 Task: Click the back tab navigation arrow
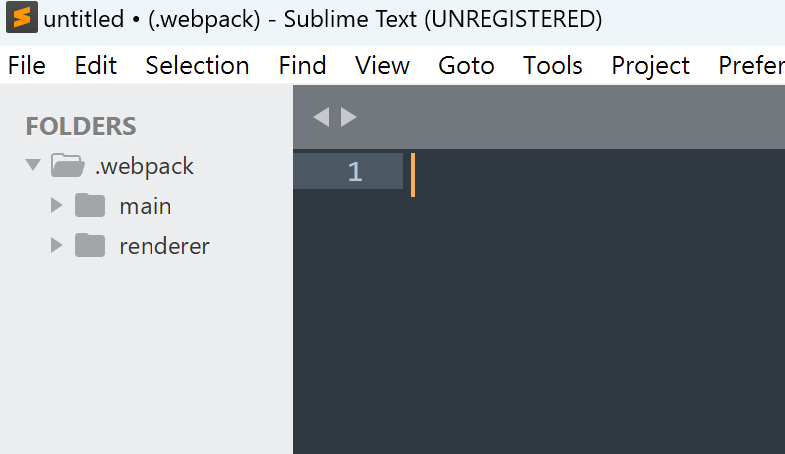pyautogui.click(x=321, y=117)
